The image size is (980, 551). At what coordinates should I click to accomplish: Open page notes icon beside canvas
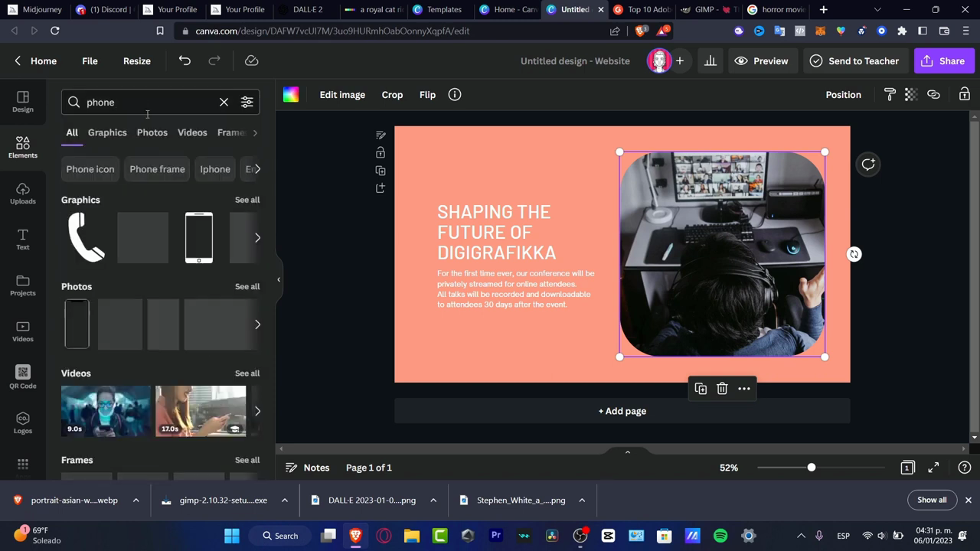pos(381,135)
